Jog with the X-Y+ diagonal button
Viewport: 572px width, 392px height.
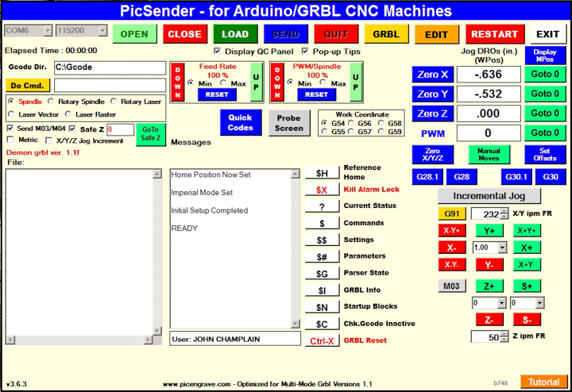[452, 230]
